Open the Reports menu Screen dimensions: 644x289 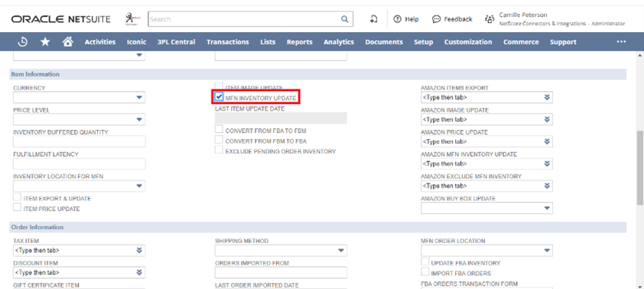299,42
